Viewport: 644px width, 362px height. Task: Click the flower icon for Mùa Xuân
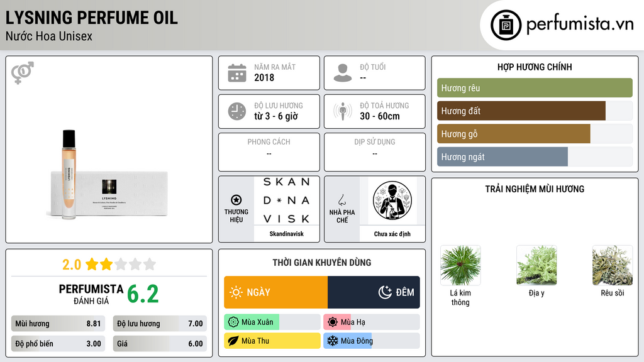click(233, 322)
